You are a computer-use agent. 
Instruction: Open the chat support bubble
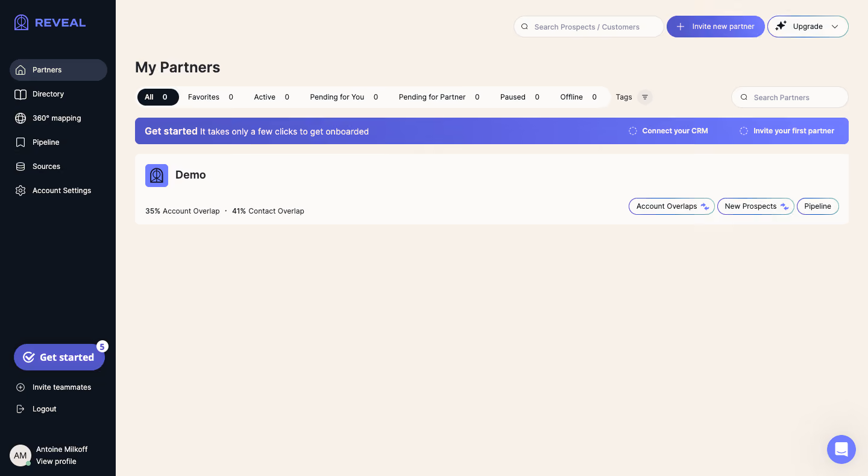pos(841,449)
